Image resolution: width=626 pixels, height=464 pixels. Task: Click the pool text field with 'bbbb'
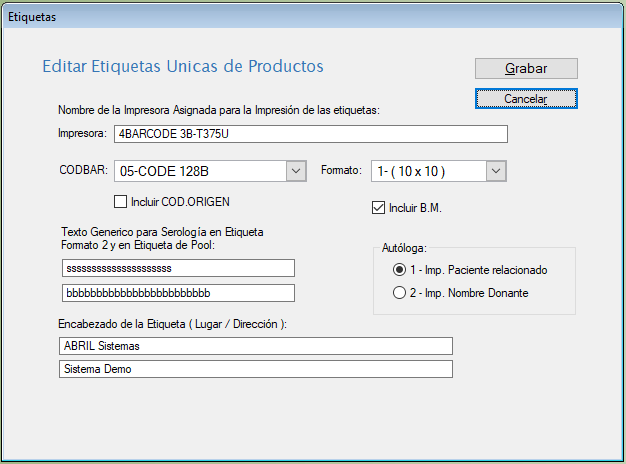coord(177,293)
